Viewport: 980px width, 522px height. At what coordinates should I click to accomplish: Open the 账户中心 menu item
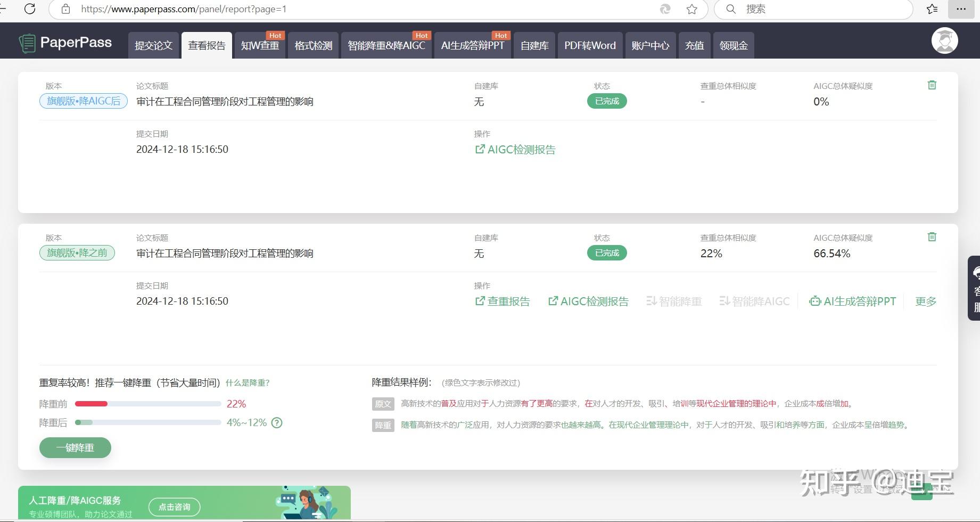coord(650,45)
